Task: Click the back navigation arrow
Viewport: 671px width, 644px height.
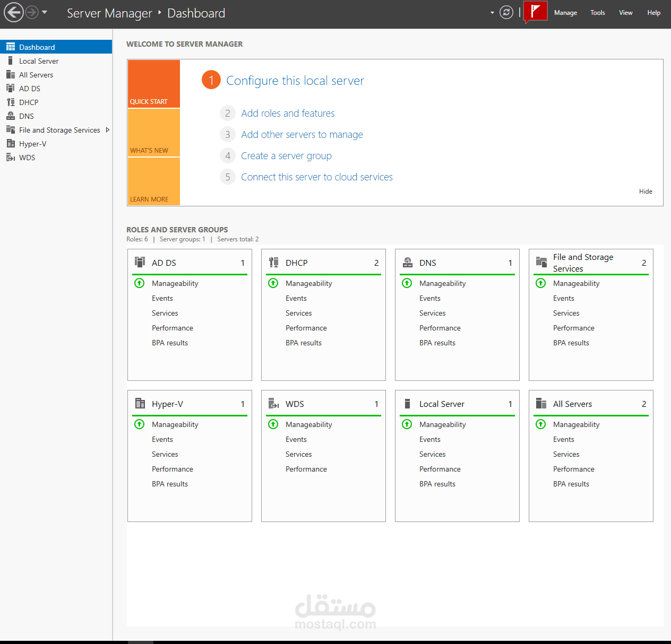Action: [14, 12]
